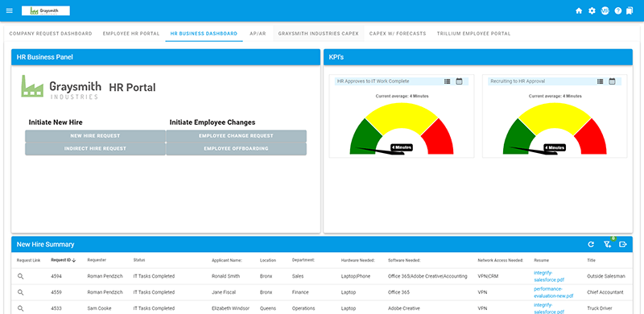Screen dimensions: 644x314
Task: Open calendar for Recruiting to HR Approval
Action: 612,81
